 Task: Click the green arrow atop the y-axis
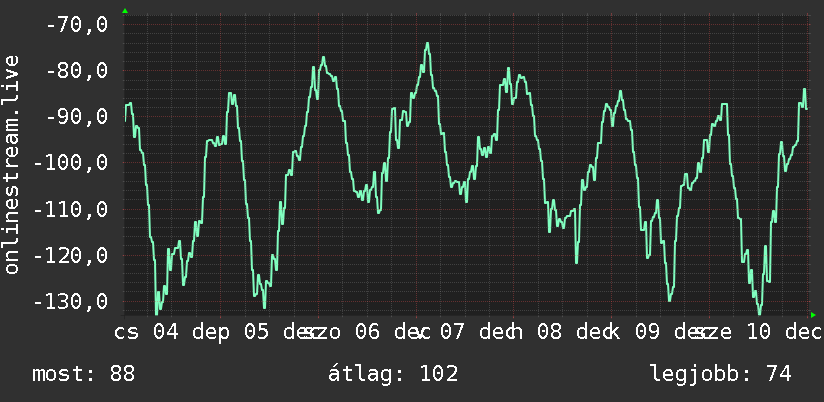click(125, 11)
